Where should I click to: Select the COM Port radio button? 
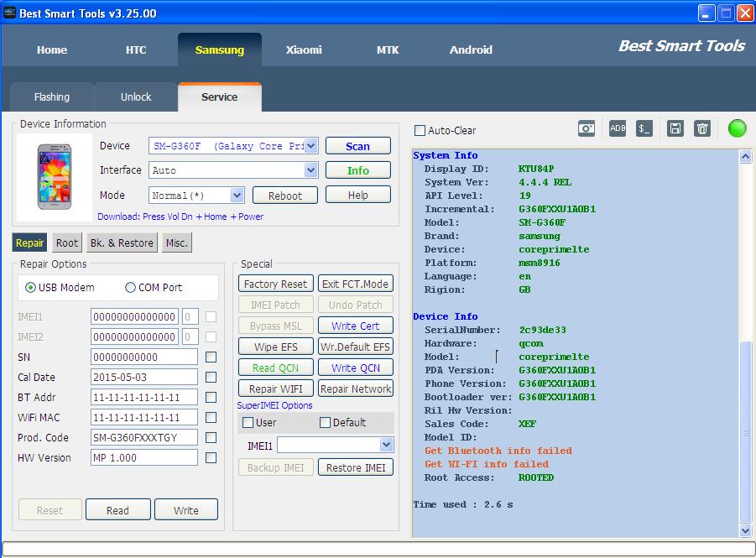[x=130, y=288]
